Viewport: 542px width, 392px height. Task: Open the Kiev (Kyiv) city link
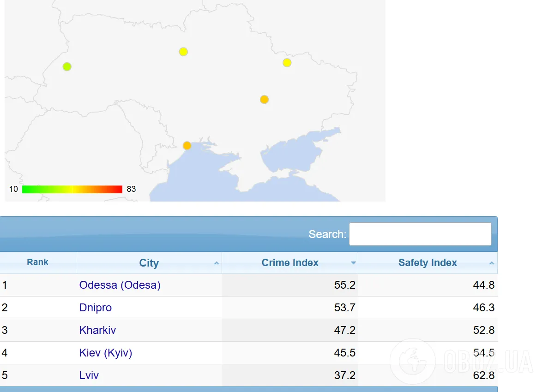click(x=105, y=353)
